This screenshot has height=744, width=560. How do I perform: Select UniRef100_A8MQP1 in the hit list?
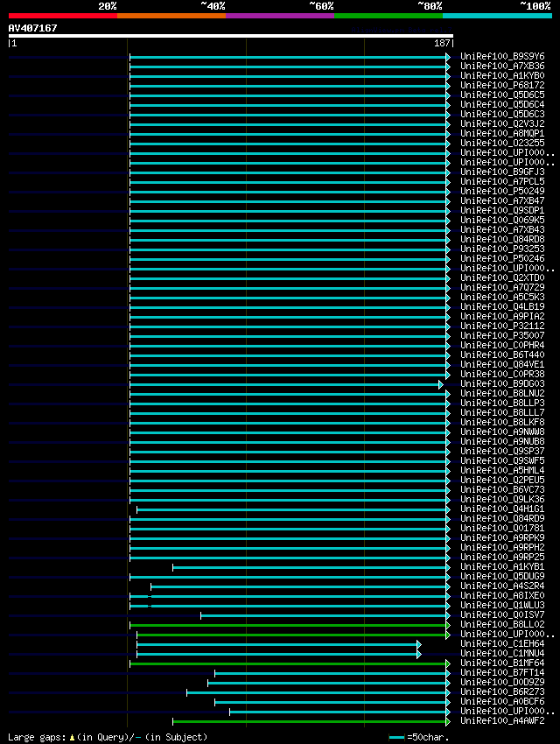(502, 133)
